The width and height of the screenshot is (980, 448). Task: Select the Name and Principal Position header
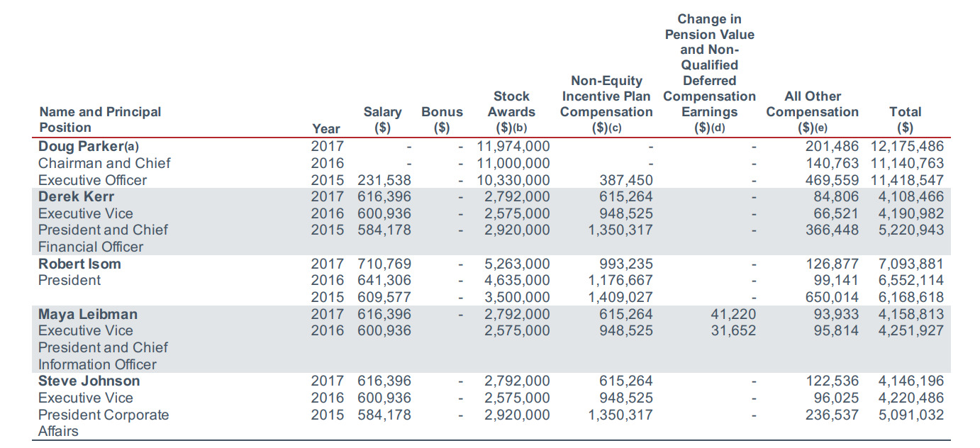tap(100, 119)
